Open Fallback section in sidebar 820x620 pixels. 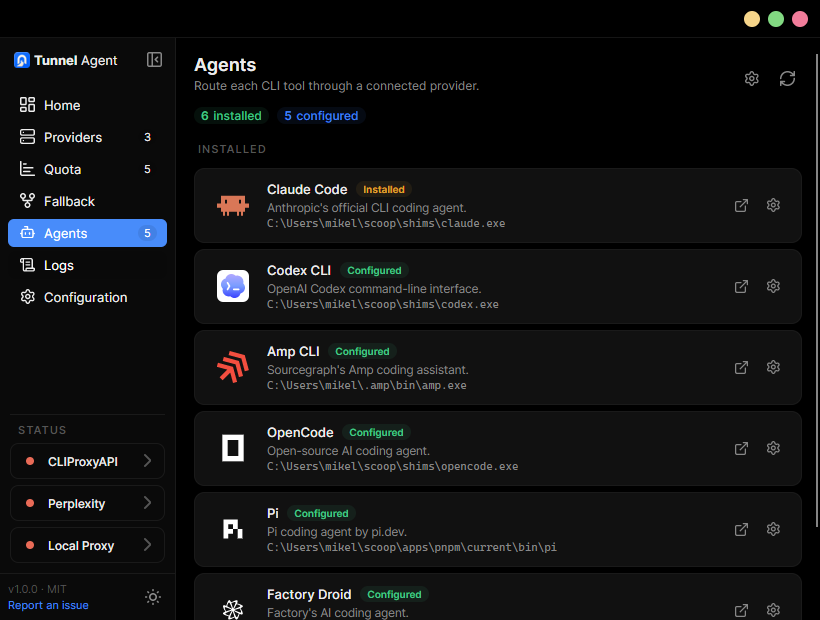click(87, 201)
